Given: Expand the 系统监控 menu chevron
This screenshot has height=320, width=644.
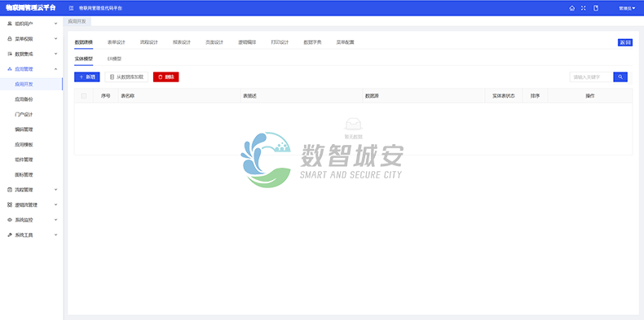Looking at the screenshot, I should pyautogui.click(x=56, y=220).
